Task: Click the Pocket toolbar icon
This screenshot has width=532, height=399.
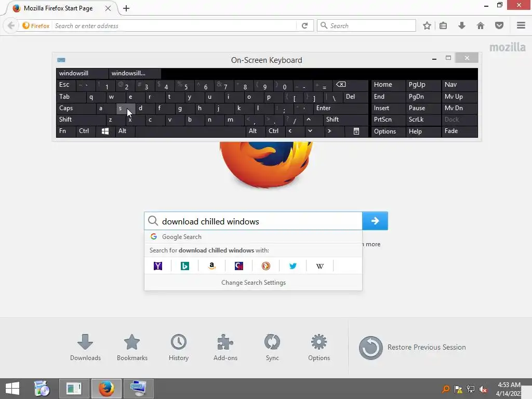Action: pos(499,25)
